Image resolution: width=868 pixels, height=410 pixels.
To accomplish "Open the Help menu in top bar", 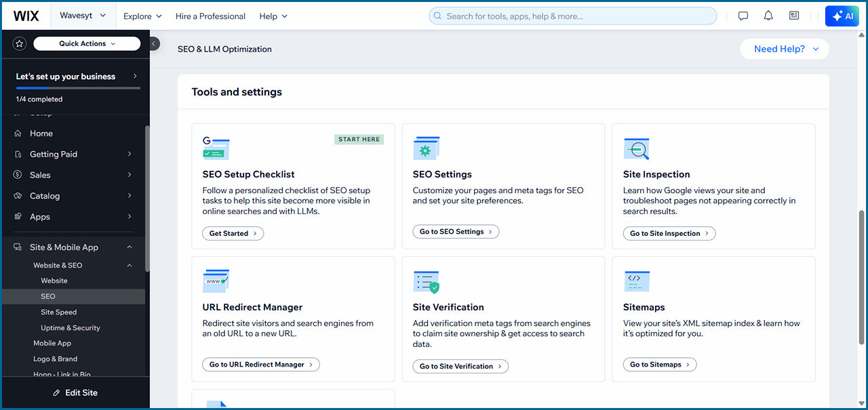I will [273, 16].
